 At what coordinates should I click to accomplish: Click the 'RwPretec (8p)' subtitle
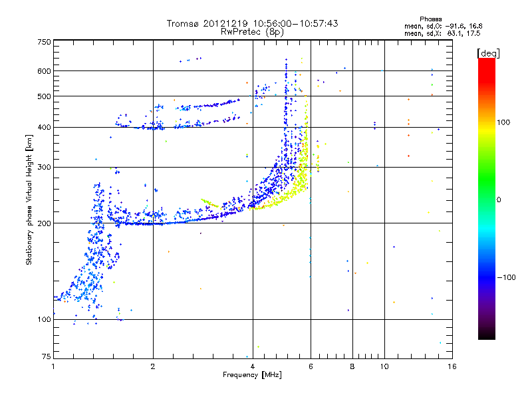(252, 32)
